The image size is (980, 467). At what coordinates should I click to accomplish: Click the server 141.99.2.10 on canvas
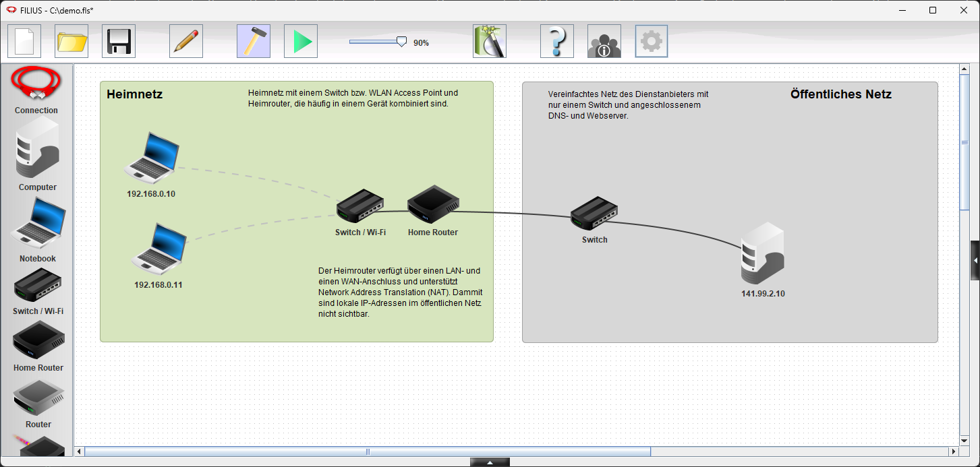pos(762,254)
